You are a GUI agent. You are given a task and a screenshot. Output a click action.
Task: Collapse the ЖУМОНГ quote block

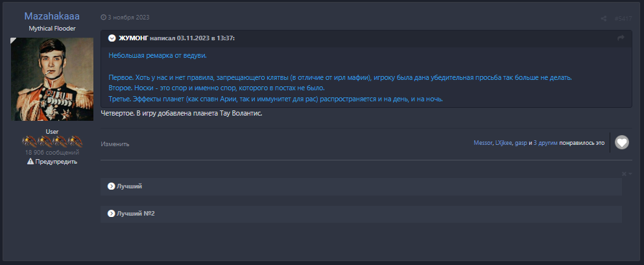click(x=112, y=39)
